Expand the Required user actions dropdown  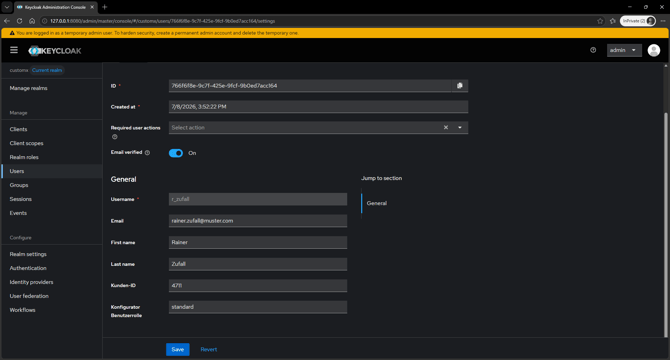point(460,127)
